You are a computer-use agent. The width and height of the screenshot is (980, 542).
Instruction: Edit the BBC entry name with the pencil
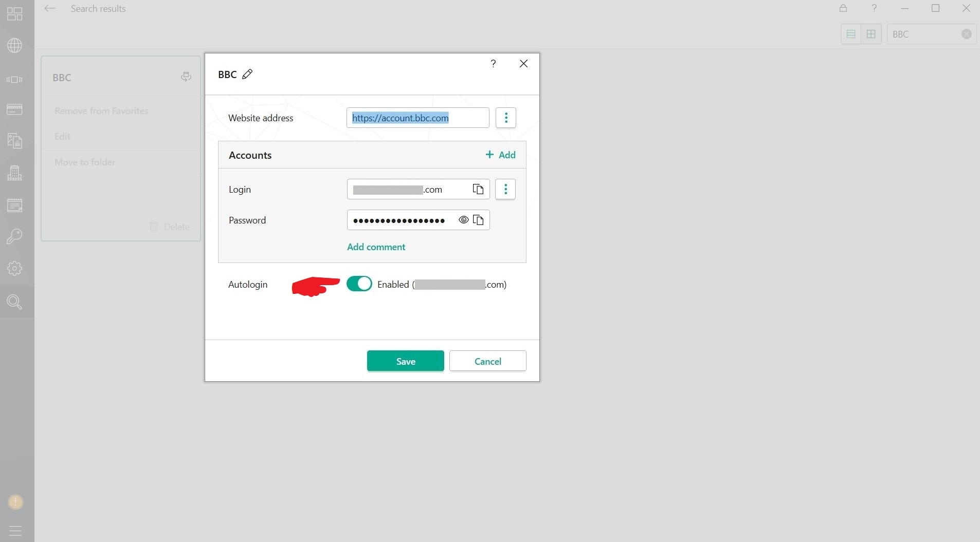coord(247,74)
